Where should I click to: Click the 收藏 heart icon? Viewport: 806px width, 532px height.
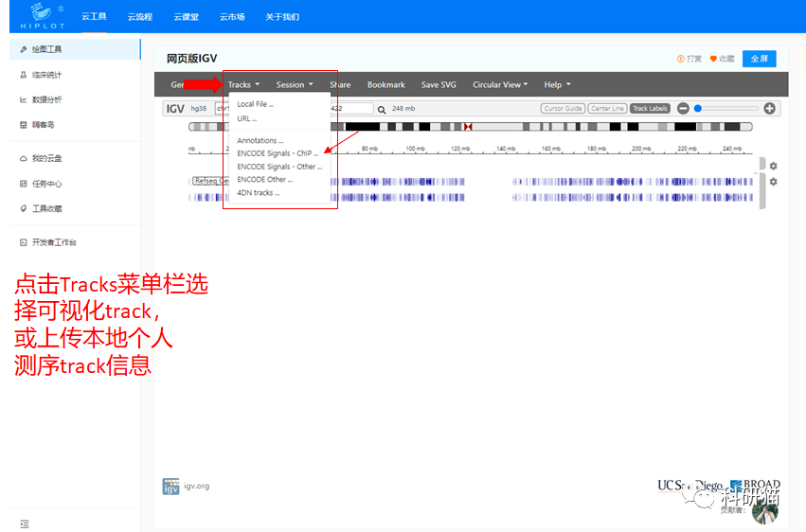[x=713, y=59]
